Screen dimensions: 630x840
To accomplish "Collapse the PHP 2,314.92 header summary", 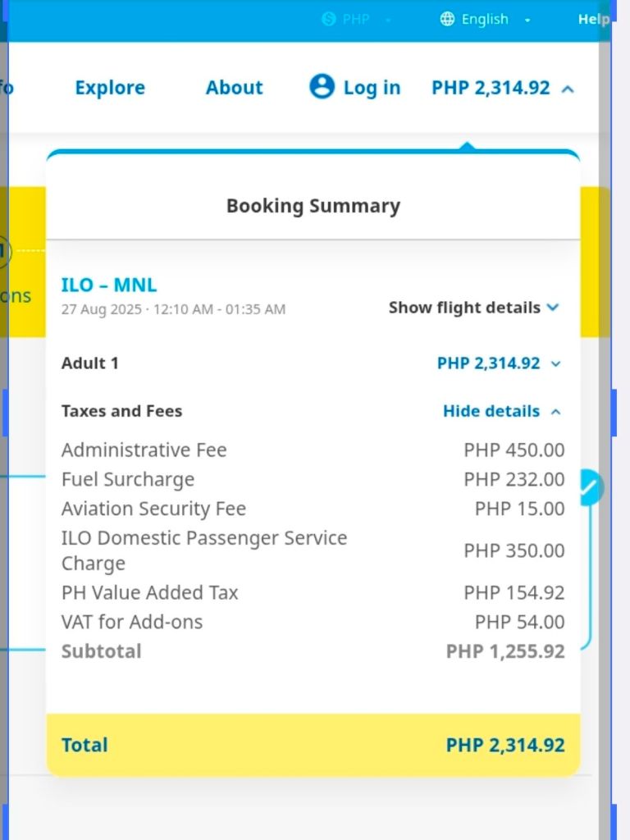I will click(491, 88).
